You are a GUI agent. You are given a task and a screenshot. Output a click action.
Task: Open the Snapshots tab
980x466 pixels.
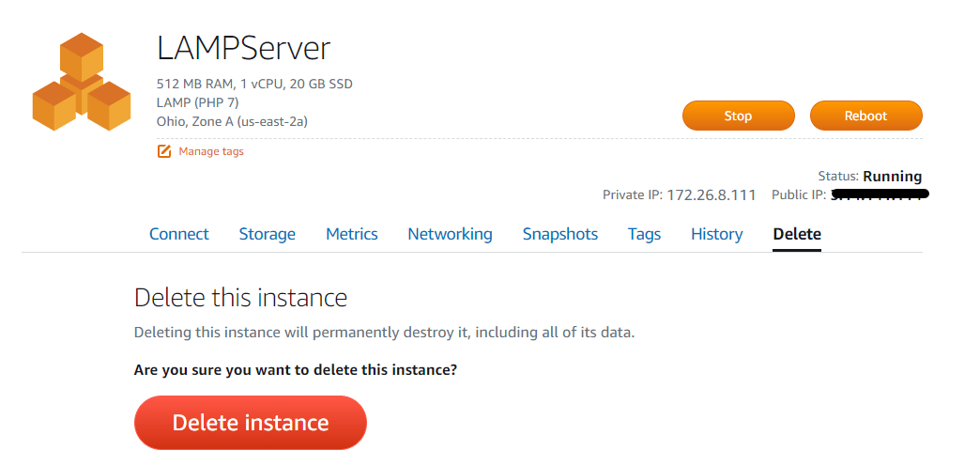[560, 234]
